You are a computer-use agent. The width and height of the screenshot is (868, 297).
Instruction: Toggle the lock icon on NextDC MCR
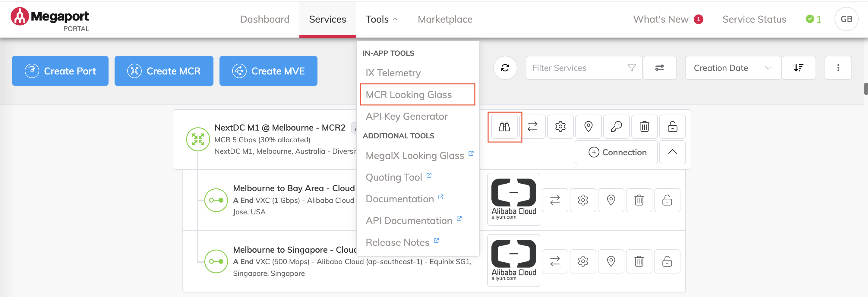pyautogui.click(x=672, y=127)
